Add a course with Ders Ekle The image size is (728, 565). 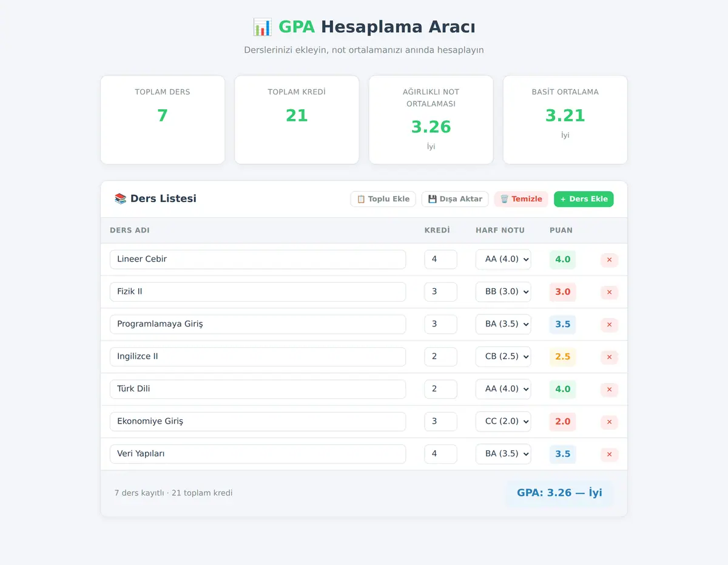(584, 199)
